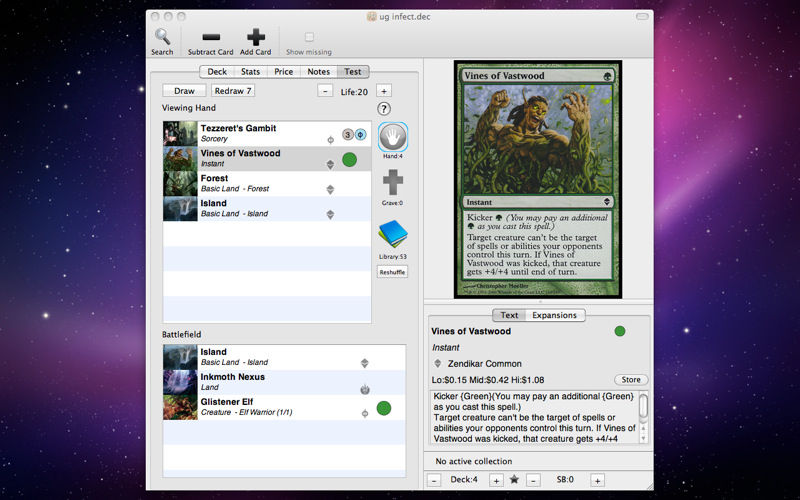
Task: Click the Store button
Action: tap(631, 380)
